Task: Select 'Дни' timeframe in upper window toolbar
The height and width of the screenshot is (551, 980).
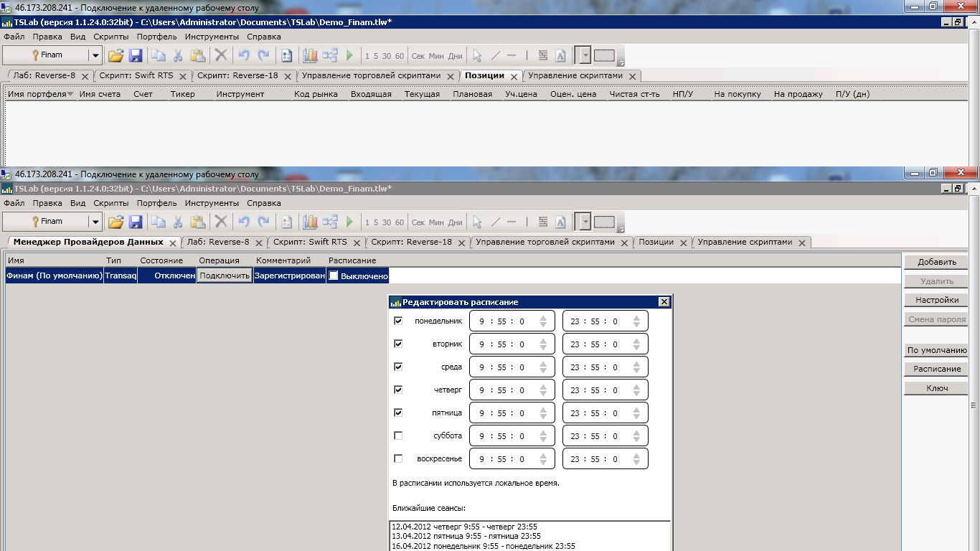Action: 456,56
